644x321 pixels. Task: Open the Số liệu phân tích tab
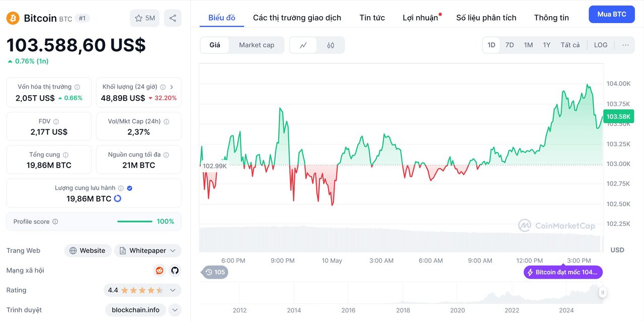click(486, 18)
